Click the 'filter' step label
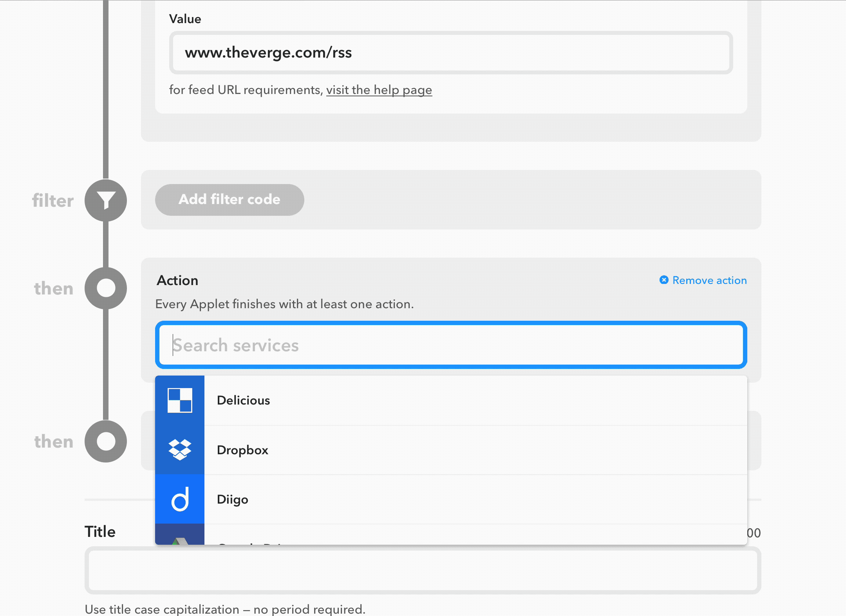Screen dimensions: 846x616 point(52,201)
